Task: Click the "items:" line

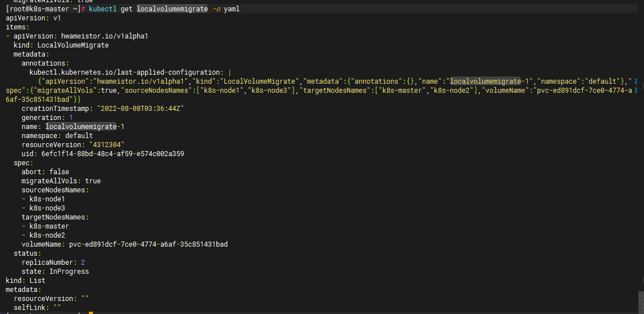Action: tap(18, 27)
